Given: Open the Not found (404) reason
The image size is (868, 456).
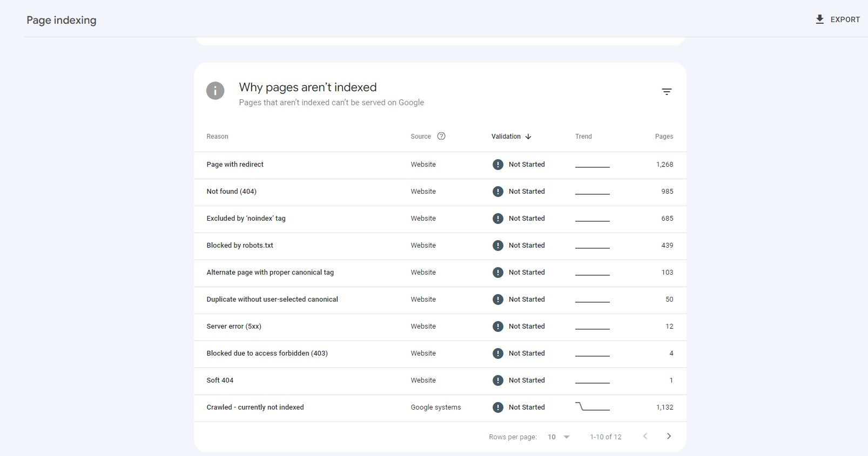Looking at the screenshot, I should [231, 192].
